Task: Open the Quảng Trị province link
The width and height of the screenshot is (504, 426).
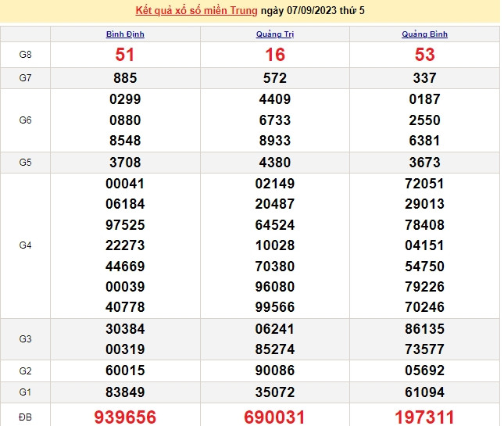Action: click(275, 34)
